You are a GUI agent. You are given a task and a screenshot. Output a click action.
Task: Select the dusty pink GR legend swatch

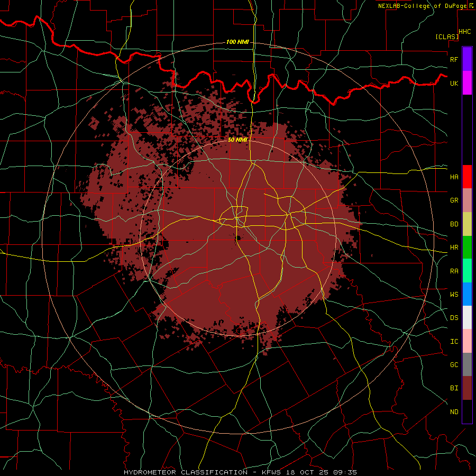[467, 200]
